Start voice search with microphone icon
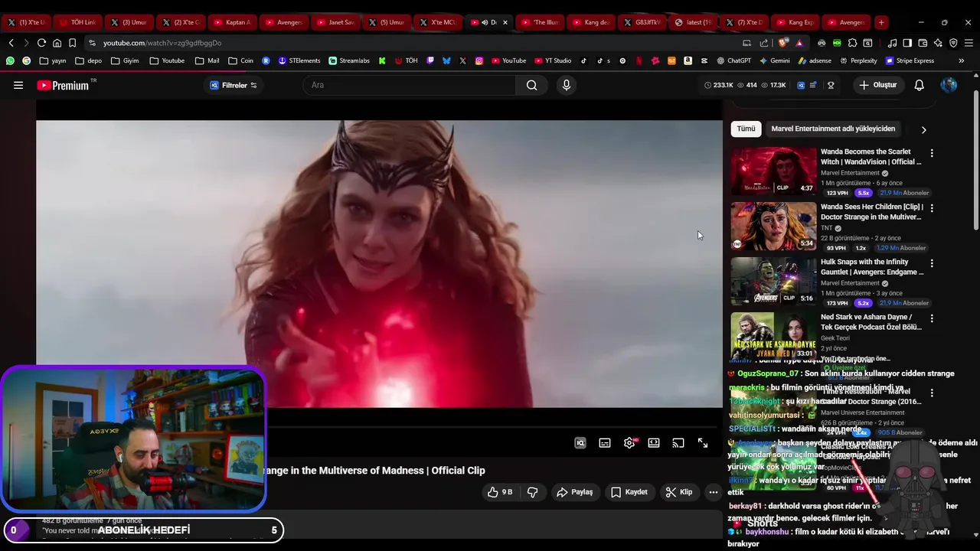 tap(567, 85)
